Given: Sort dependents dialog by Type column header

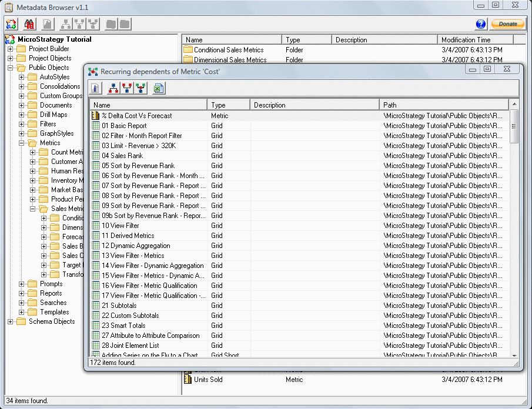Looking at the screenshot, I should (228, 105).
